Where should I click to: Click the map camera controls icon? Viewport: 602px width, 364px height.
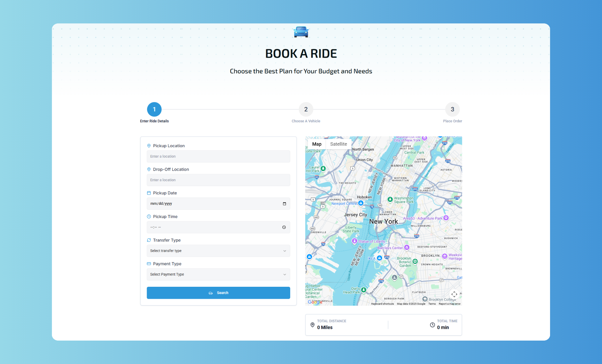coord(454,294)
